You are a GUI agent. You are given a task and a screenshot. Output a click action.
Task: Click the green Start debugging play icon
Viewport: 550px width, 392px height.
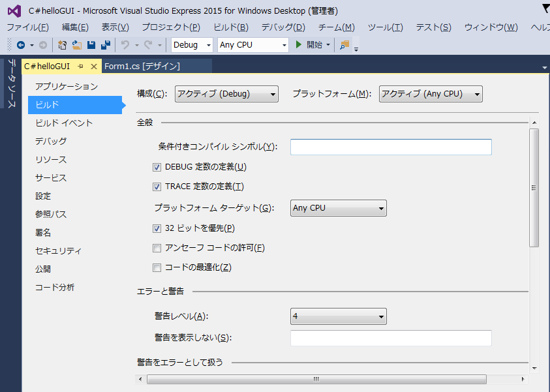point(299,44)
